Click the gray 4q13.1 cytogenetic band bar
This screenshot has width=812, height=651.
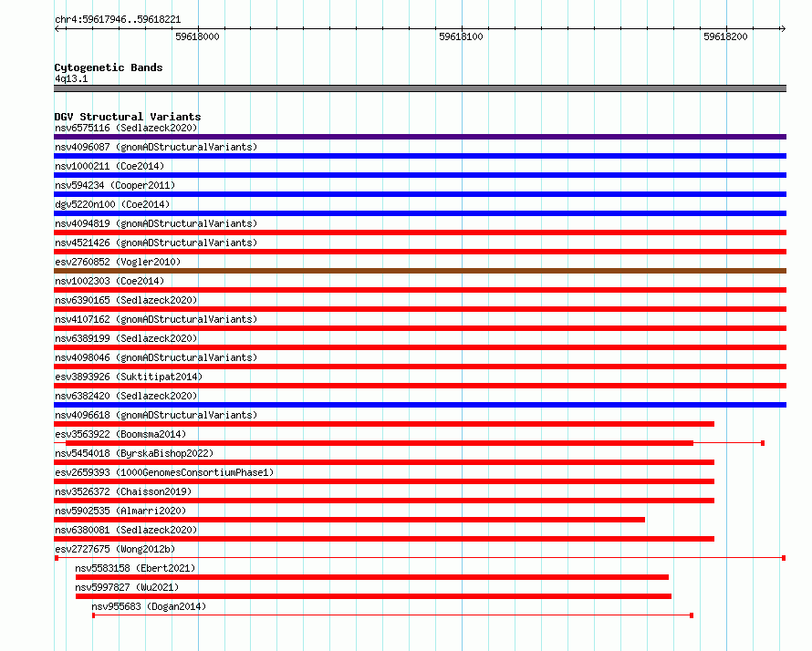[x=420, y=88]
